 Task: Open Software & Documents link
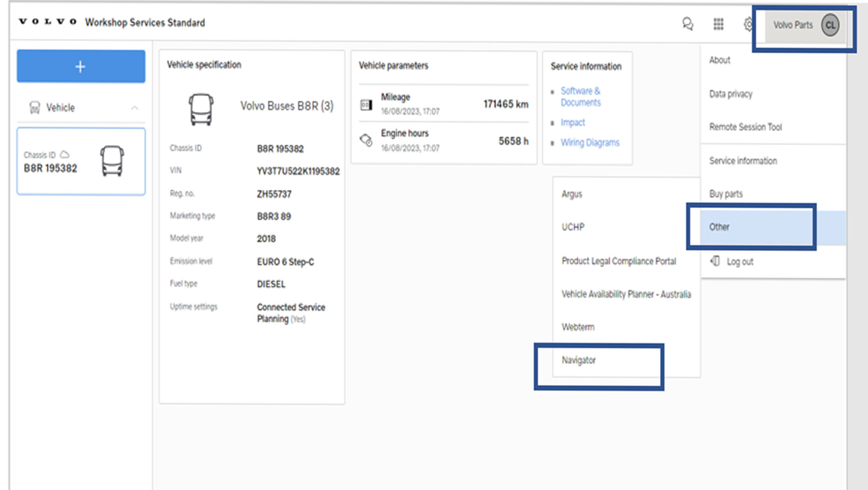pos(581,97)
